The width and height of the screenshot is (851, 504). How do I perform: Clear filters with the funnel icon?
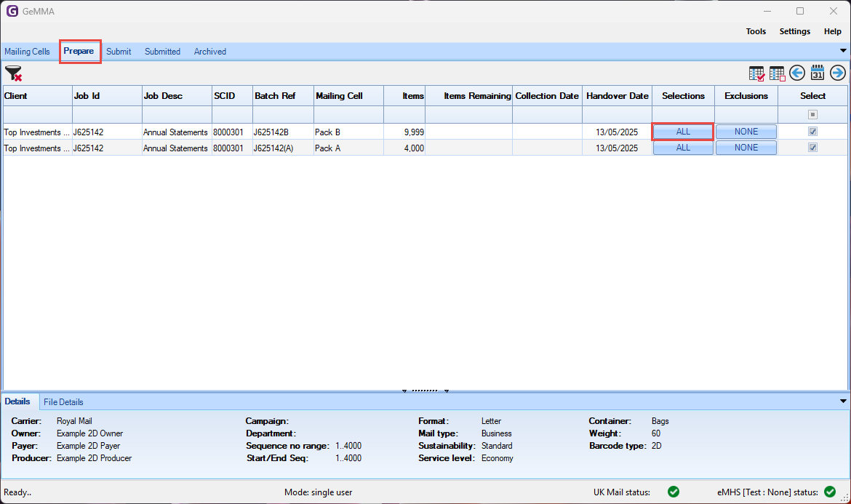pos(13,73)
